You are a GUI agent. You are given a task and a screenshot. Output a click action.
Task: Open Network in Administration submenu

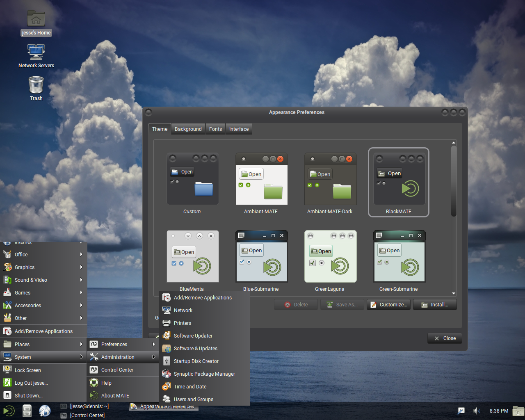tap(204, 310)
